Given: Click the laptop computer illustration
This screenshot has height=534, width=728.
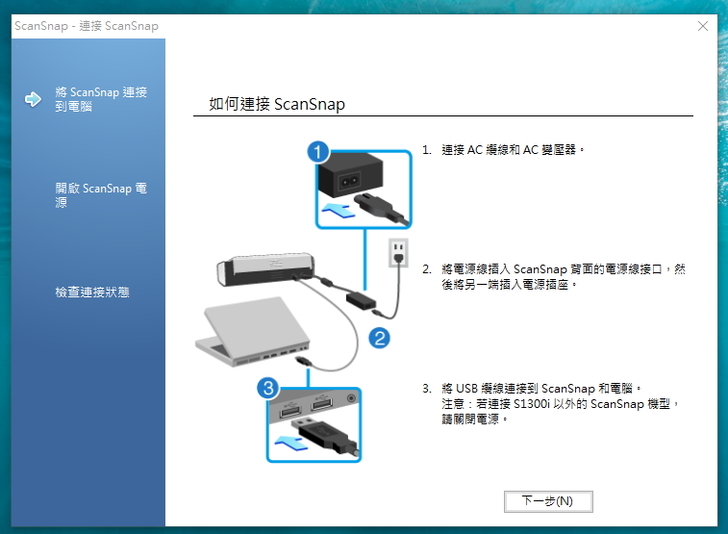Looking at the screenshot, I should point(253,332).
